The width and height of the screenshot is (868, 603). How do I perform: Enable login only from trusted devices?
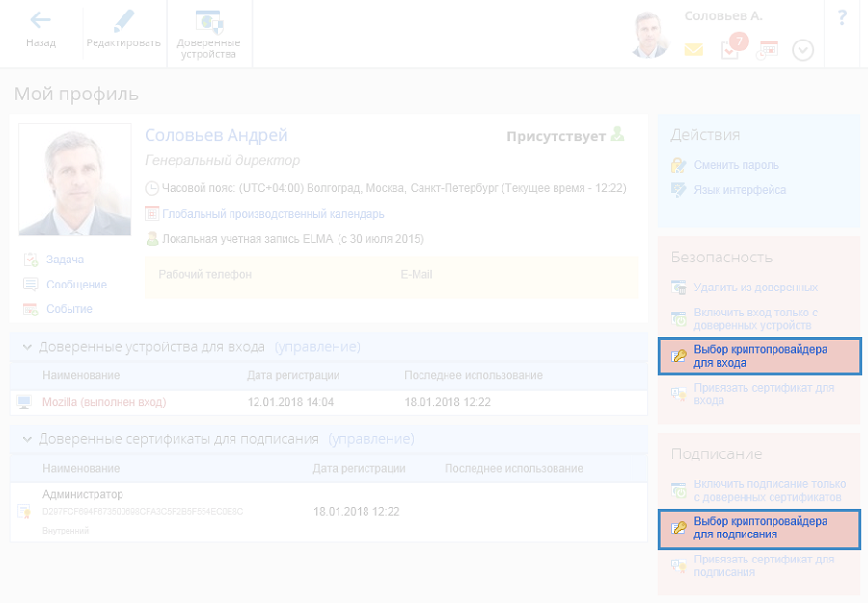tap(755, 319)
